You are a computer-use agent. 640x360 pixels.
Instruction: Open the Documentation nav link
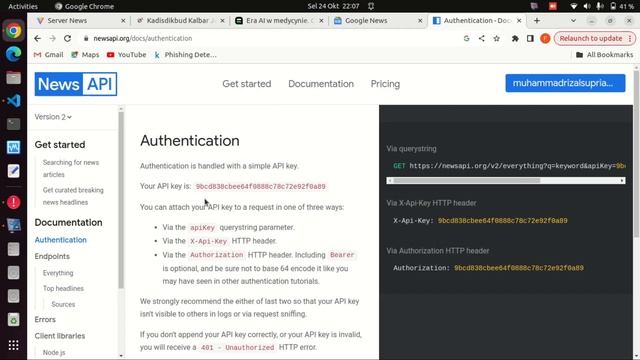point(321,84)
